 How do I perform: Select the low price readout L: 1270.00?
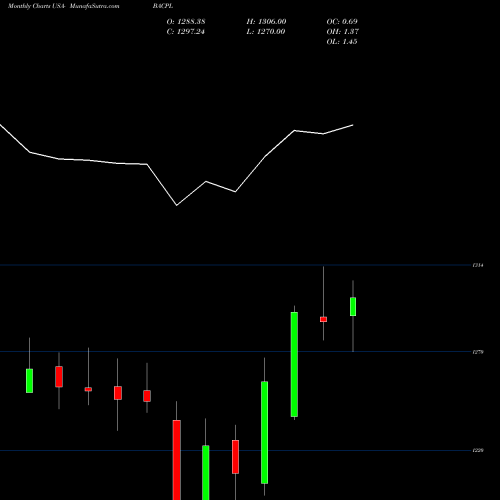click(x=266, y=32)
